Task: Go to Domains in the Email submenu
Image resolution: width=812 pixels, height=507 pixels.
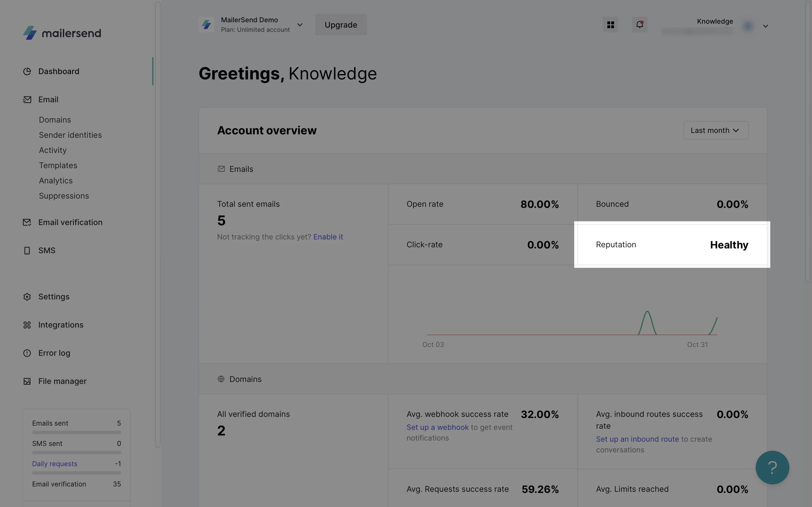Action: tap(55, 120)
